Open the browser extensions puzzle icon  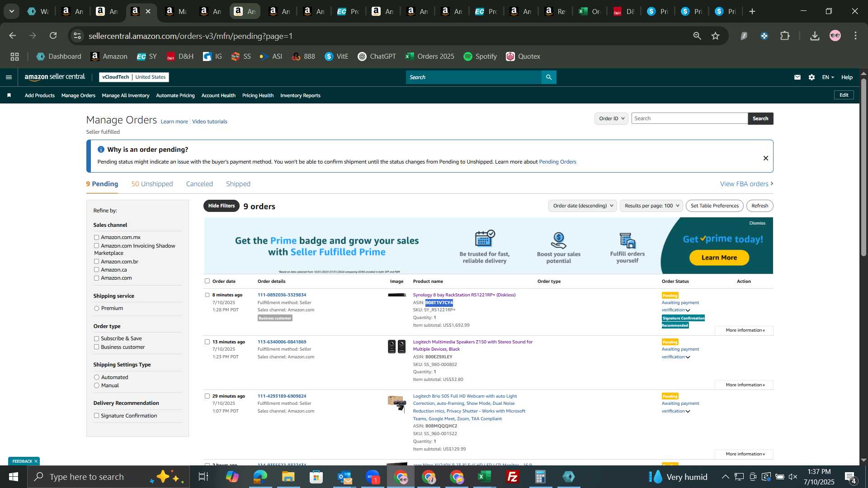pos(785,36)
